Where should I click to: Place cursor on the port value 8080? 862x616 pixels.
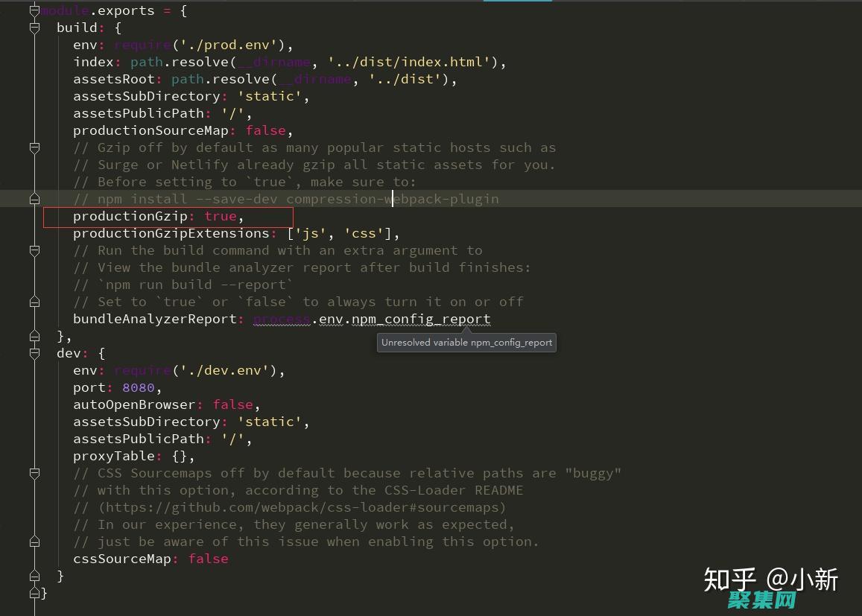coord(139,387)
